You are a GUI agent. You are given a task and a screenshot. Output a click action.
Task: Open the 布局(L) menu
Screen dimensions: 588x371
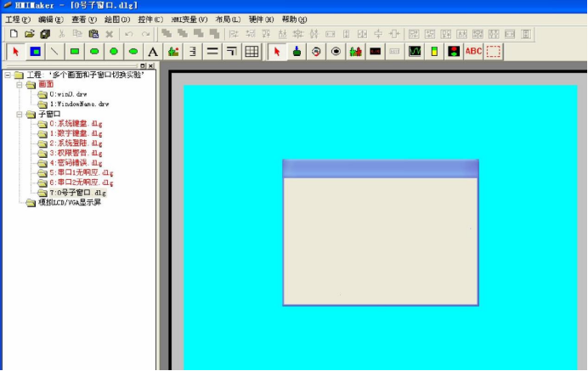[x=228, y=20]
